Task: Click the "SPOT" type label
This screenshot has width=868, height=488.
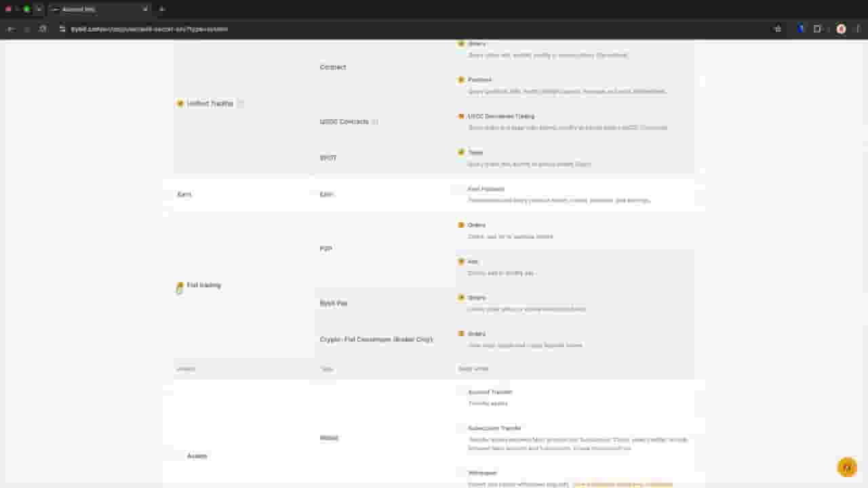Action: (x=328, y=158)
